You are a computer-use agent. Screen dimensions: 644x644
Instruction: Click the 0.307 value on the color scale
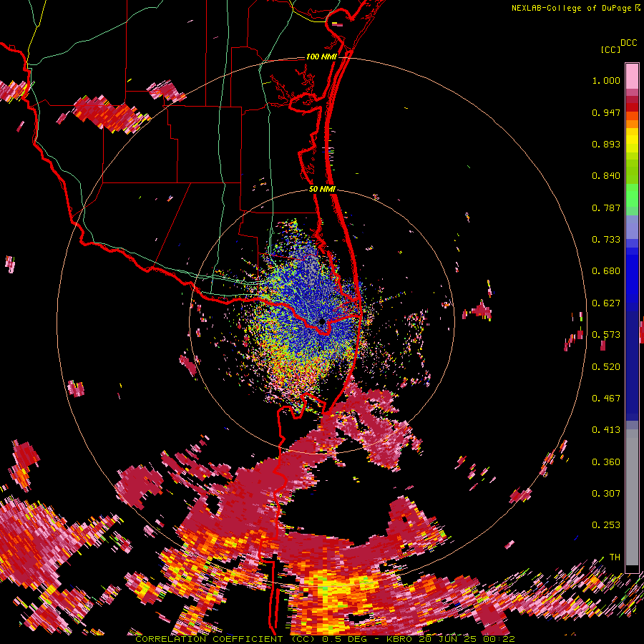pyautogui.click(x=606, y=494)
